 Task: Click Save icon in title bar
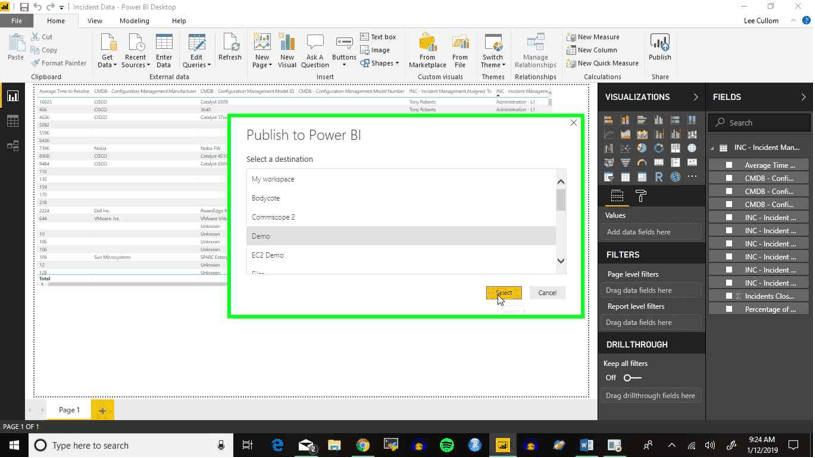click(x=24, y=7)
